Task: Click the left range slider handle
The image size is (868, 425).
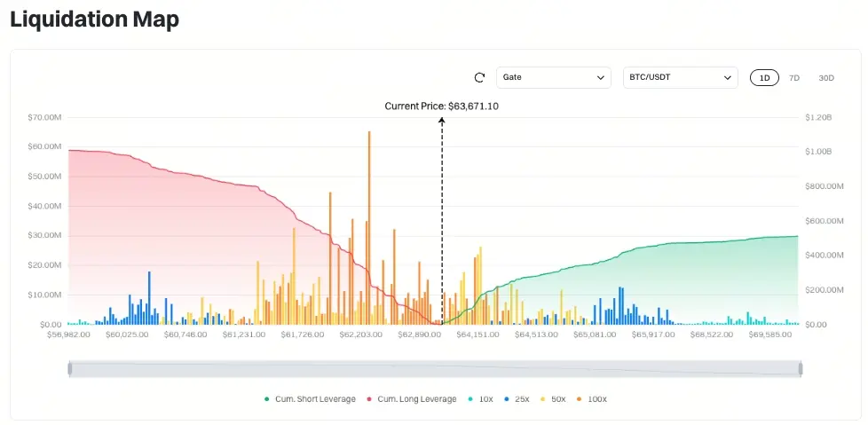Action: coord(70,369)
